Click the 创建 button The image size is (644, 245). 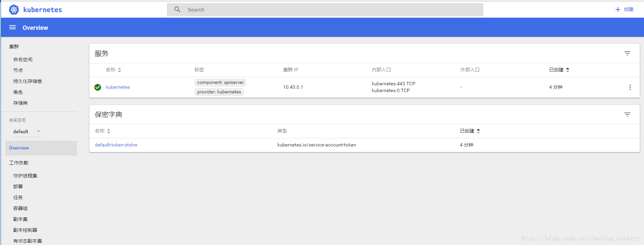click(x=624, y=10)
